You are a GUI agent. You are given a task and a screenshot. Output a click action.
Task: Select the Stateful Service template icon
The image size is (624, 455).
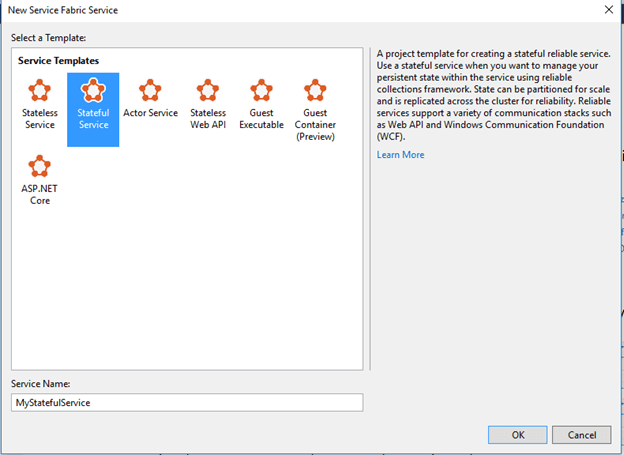(x=93, y=90)
